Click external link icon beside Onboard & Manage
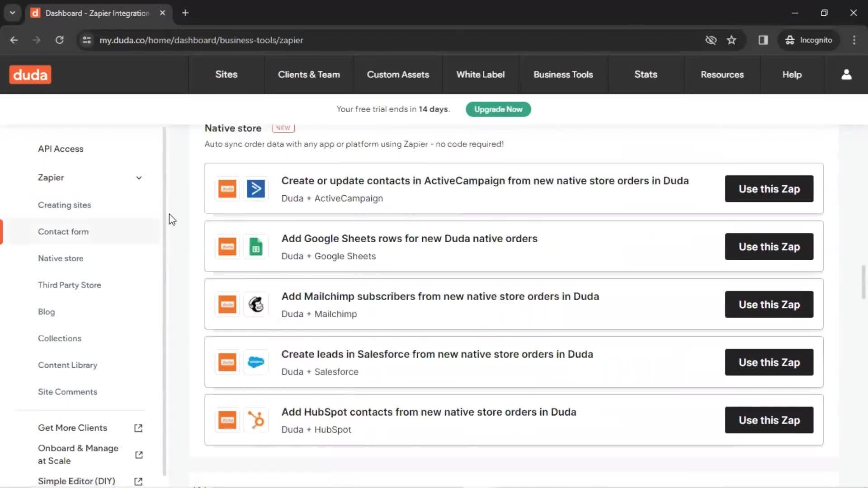Image resolution: width=868 pixels, height=488 pixels. point(139,455)
